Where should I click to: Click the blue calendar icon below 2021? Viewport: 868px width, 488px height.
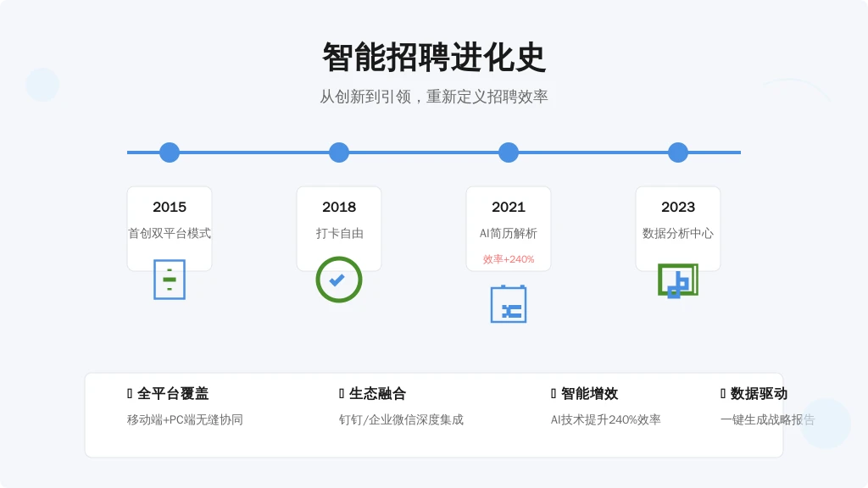(509, 304)
